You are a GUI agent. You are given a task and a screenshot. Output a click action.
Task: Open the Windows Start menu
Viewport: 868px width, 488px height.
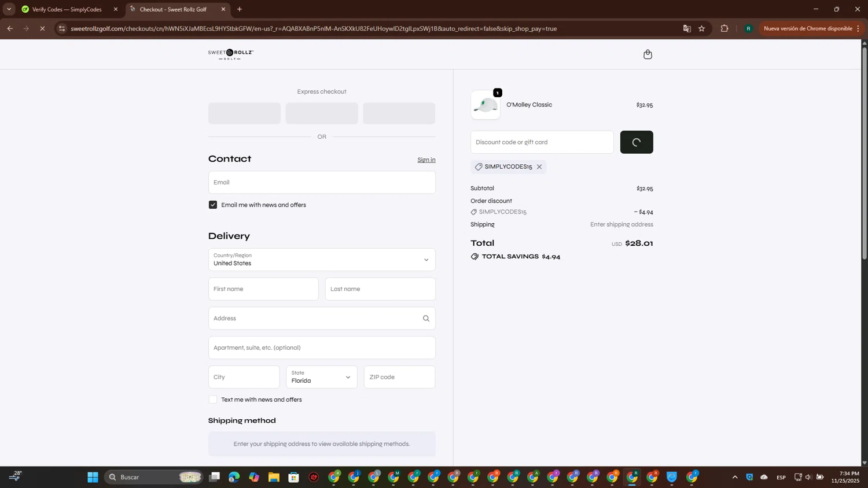click(x=93, y=477)
